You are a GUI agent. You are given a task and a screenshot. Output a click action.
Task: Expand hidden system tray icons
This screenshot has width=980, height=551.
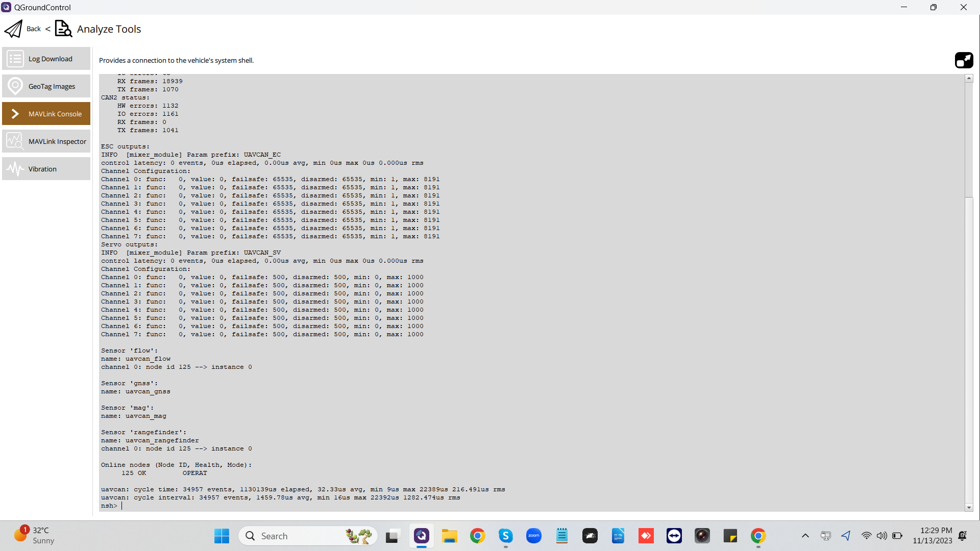pos(805,536)
